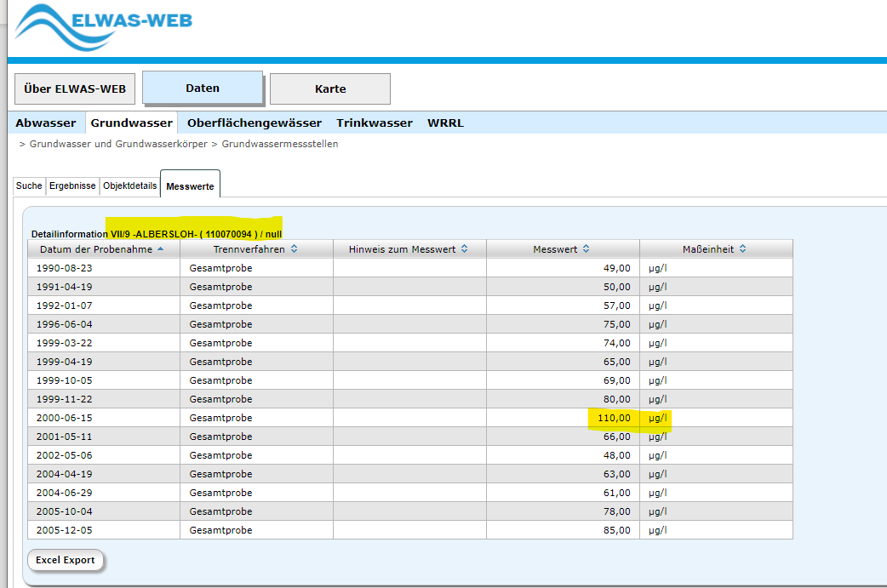Select the date 2000-06-15
887x588 pixels.
click(65, 417)
